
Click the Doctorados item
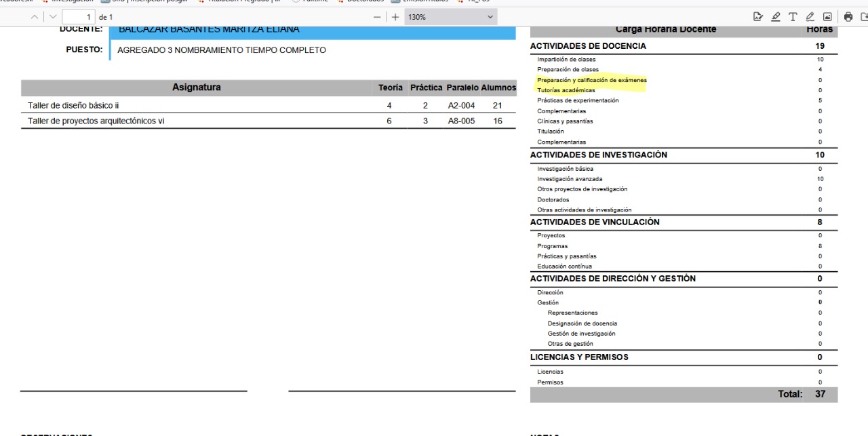(x=553, y=200)
